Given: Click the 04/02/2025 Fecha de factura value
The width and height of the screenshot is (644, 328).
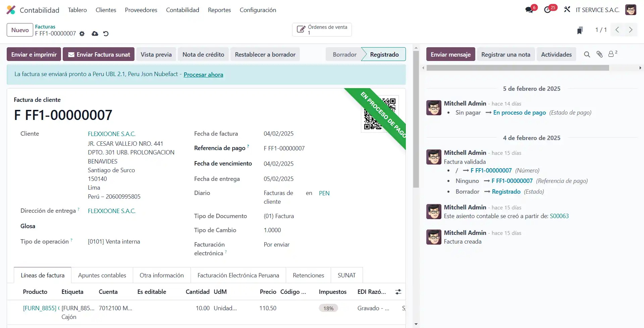Looking at the screenshot, I should point(278,134).
